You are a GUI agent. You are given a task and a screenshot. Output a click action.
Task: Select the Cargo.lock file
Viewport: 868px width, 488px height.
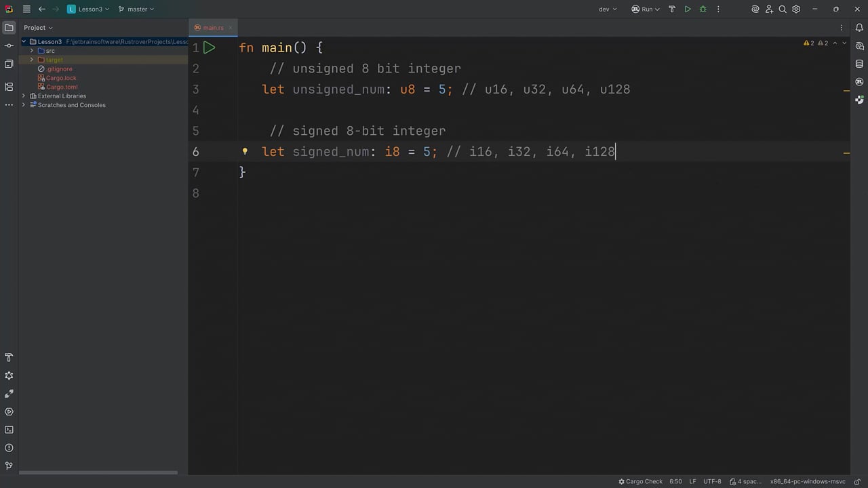click(61, 78)
